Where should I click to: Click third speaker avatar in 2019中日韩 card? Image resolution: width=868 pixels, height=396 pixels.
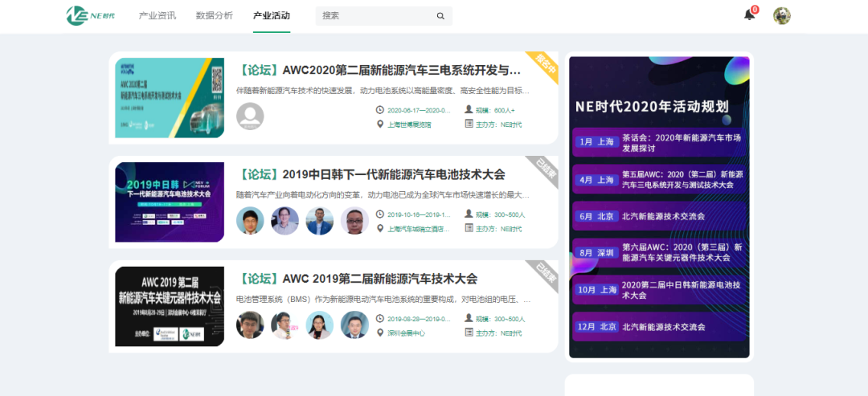pos(319,221)
